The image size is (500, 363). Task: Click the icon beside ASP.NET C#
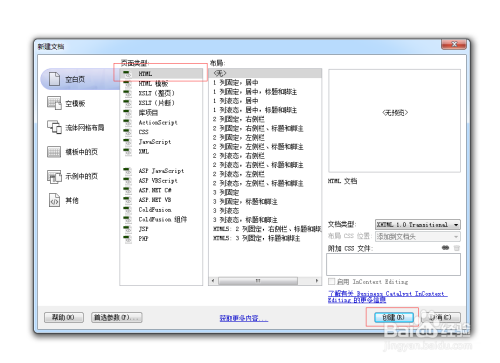click(127, 190)
